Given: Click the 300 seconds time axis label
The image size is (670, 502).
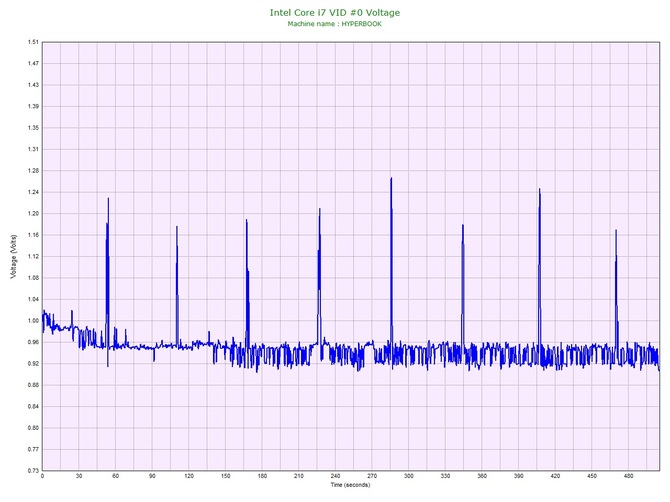Looking at the screenshot, I should (x=408, y=476).
